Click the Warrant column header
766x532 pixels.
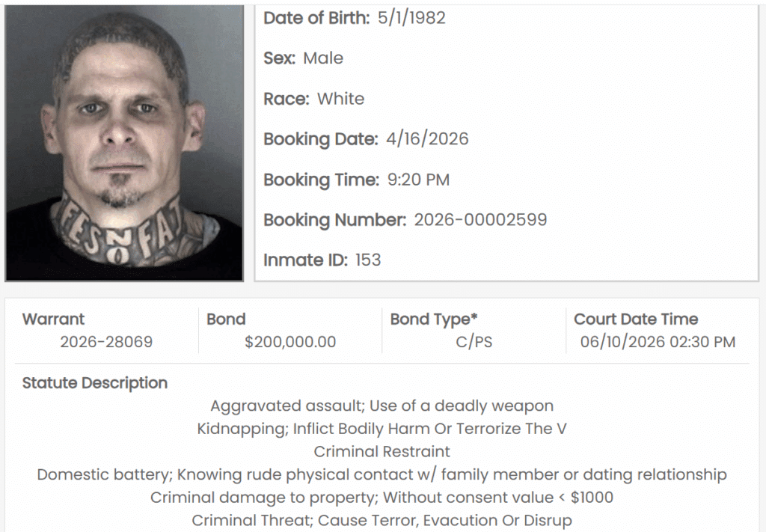point(53,319)
